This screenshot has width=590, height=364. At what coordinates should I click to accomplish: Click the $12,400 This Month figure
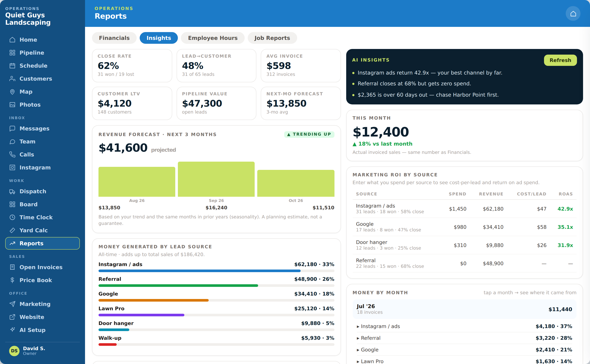381,132
